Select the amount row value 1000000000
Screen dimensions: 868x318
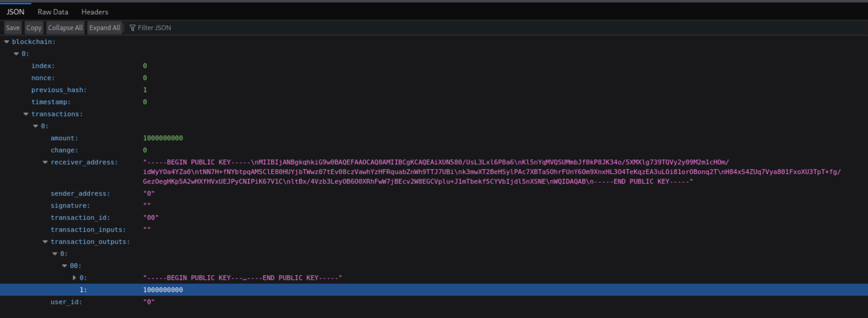[163, 138]
